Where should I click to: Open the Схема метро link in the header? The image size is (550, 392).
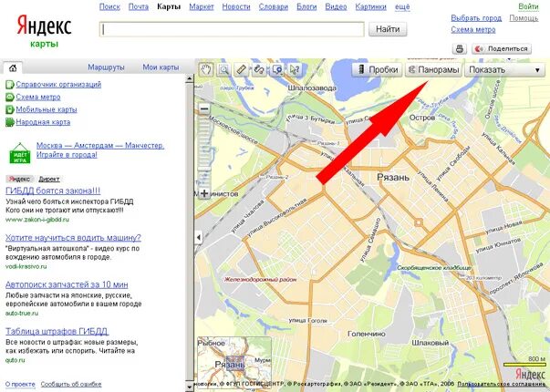pyautogui.click(x=473, y=30)
